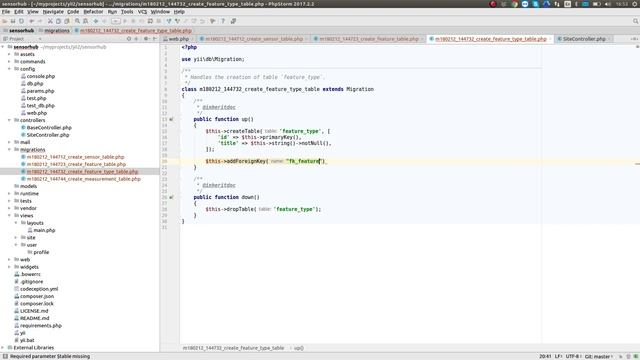Viewport: 640px width, 360px height.
Task: Open the Tools menu
Action: pyautogui.click(x=127, y=12)
